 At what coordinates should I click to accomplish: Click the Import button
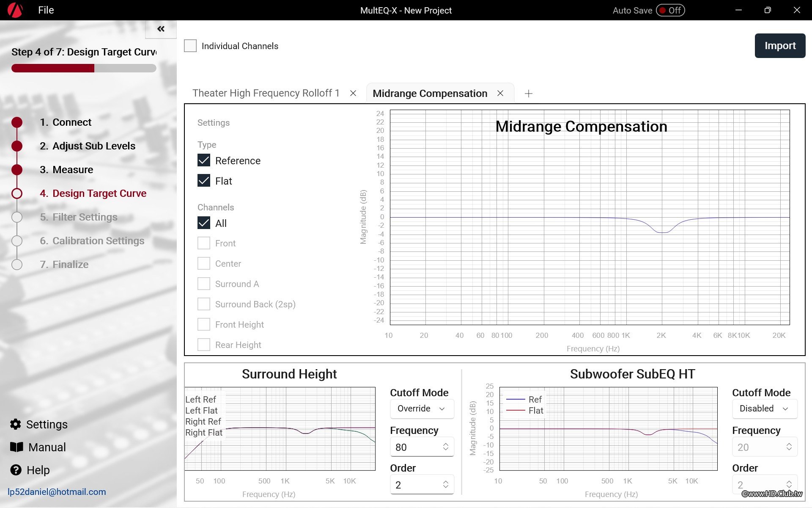(x=779, y=46)
